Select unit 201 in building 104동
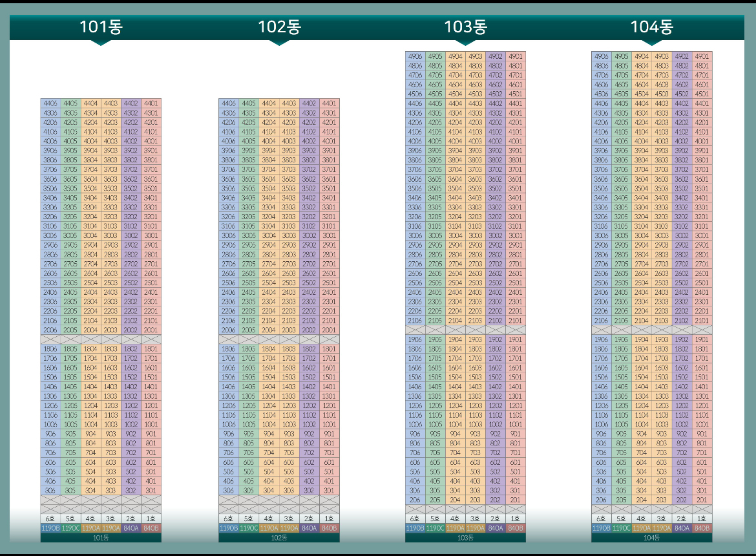The width and height of the screenshot is (756, 556). click(702, 500)
